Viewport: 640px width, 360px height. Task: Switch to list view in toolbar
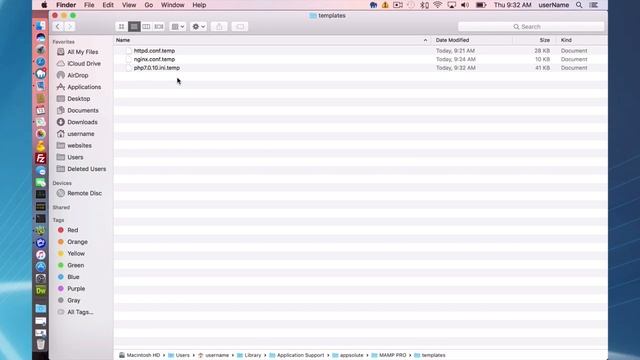(134, 27)
